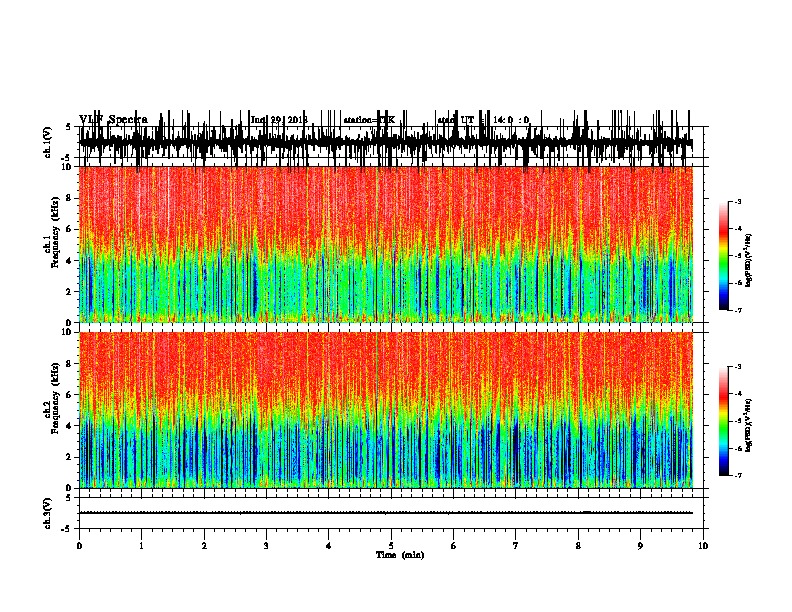
Task: Click the time axis tick label '5'
Action: (x=391, y=546)
